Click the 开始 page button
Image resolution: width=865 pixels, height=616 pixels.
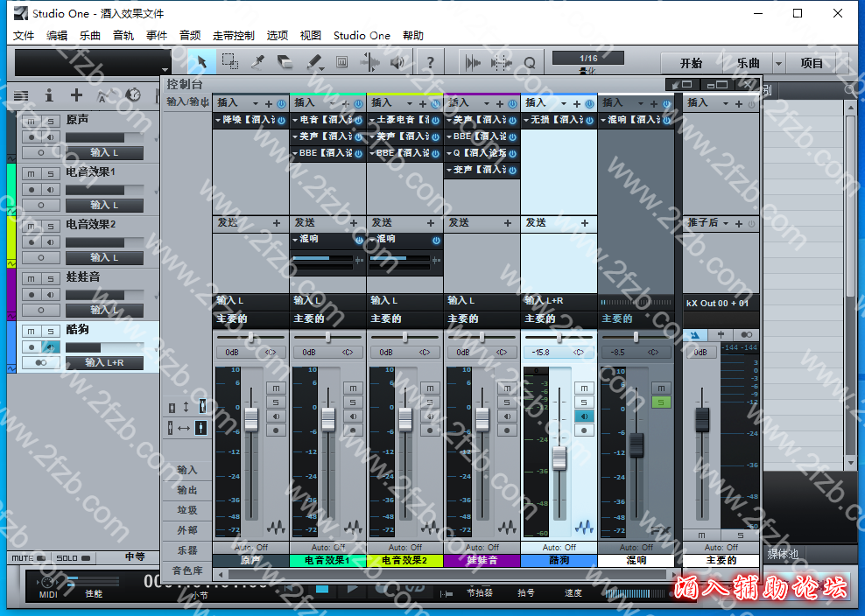click(x=691, y=63)
